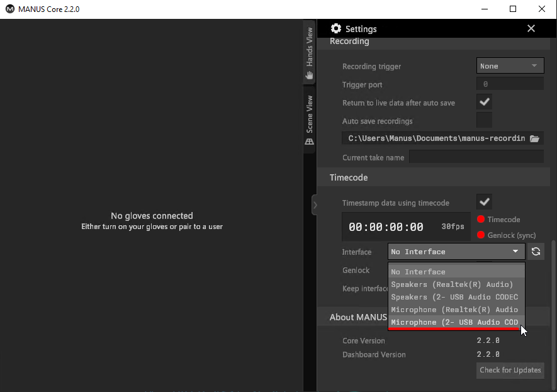The height and width of the screenshot is (392, 557).
Task: Close the Settings panel
Action: point(531,28)
